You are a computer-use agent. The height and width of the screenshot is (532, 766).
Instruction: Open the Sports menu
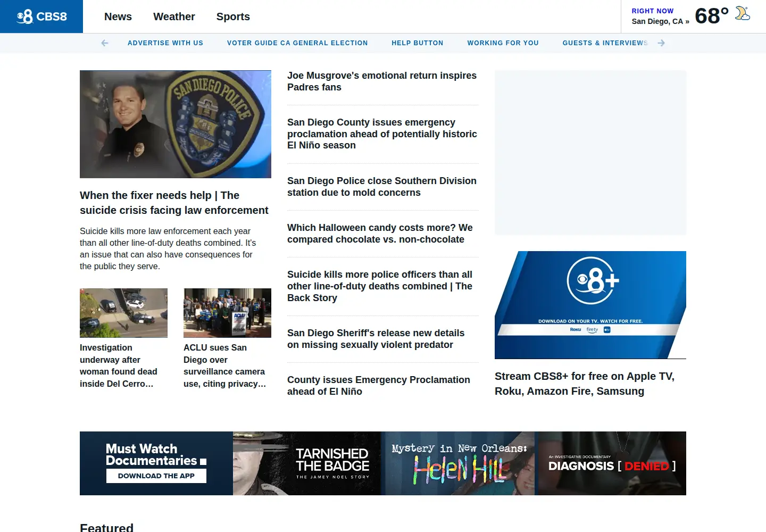click(233, 16)
